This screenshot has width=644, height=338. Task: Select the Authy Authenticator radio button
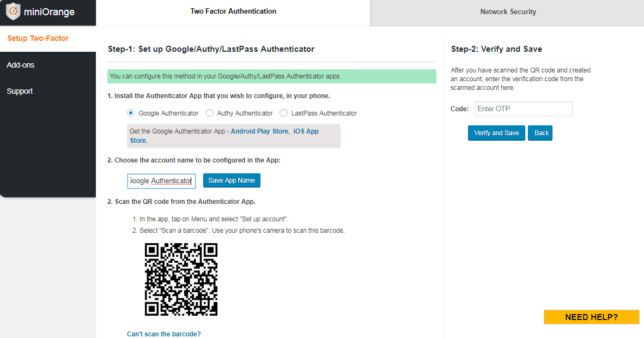coord(209,113)
